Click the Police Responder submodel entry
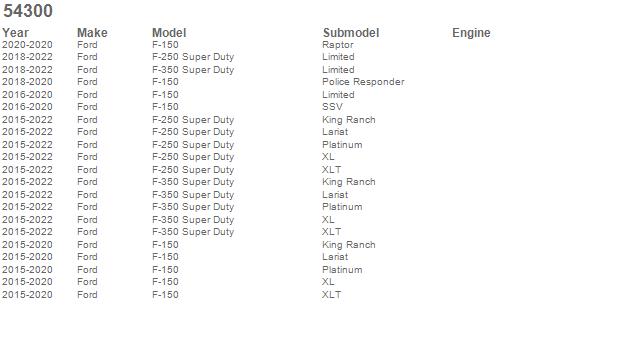 (x=363, y=82)
